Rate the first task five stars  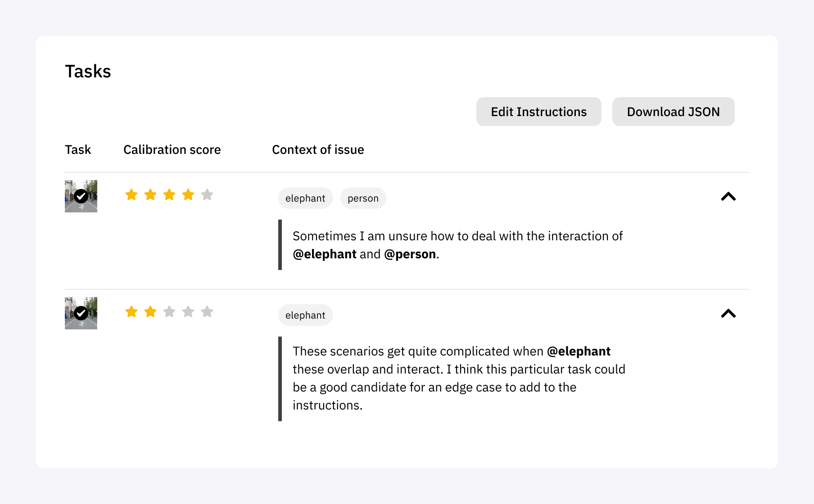(207, 194)
